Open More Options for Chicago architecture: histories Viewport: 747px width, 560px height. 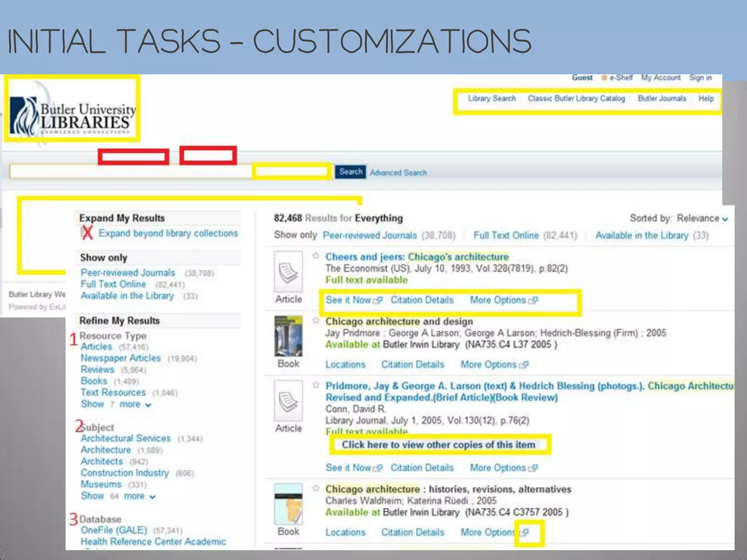pyautogui.click(x=494, y=532)
